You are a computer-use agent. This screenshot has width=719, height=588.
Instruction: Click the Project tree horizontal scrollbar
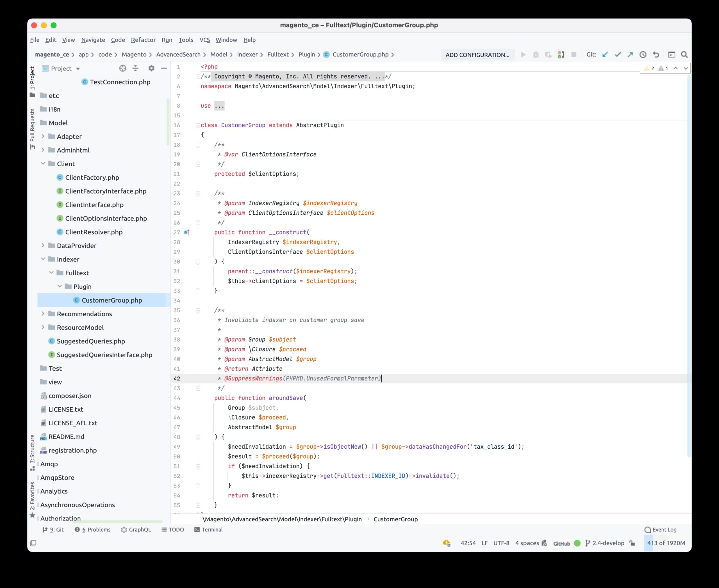118,522
